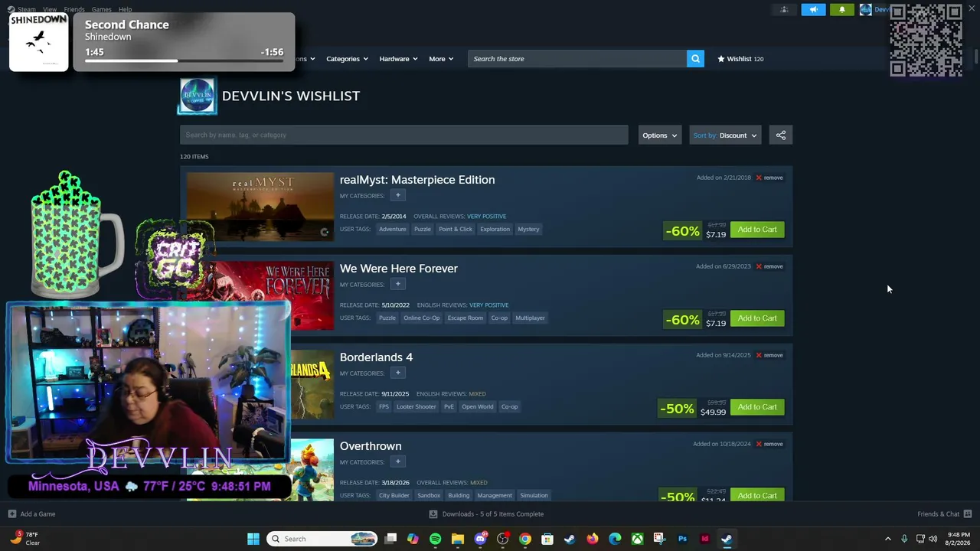Select the Point & Click tag on realMyst
This screenshot has width=980, height=551.
(x=456, y=229)
